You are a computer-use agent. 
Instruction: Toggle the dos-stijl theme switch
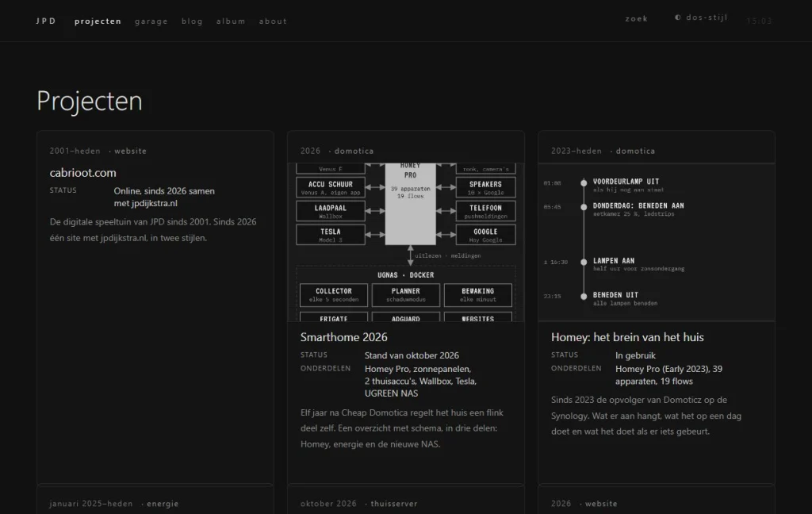pos(701,17)
